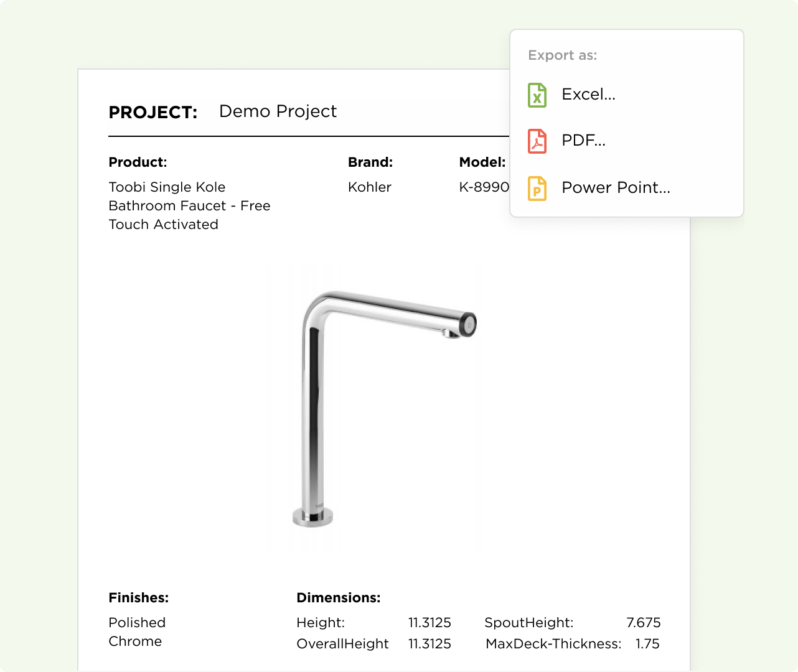Viewport: 798px width, 672px height.
Task: Click the SpoutHeight value 7.675
Action: click(x=644, y=623)
